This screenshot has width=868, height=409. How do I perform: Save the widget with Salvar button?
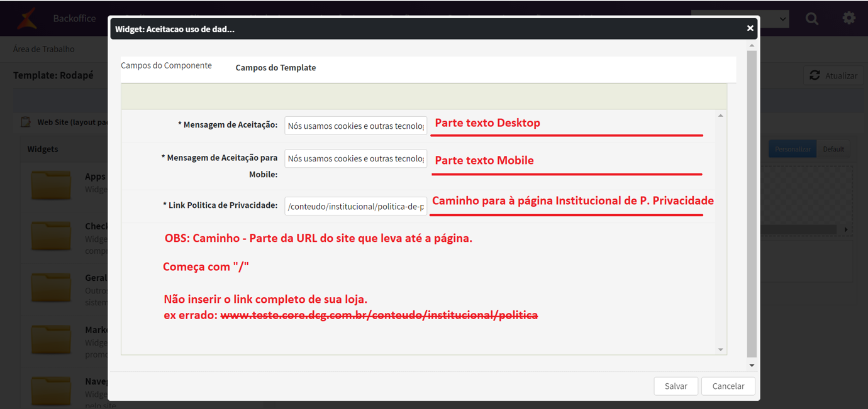(676, 386)
